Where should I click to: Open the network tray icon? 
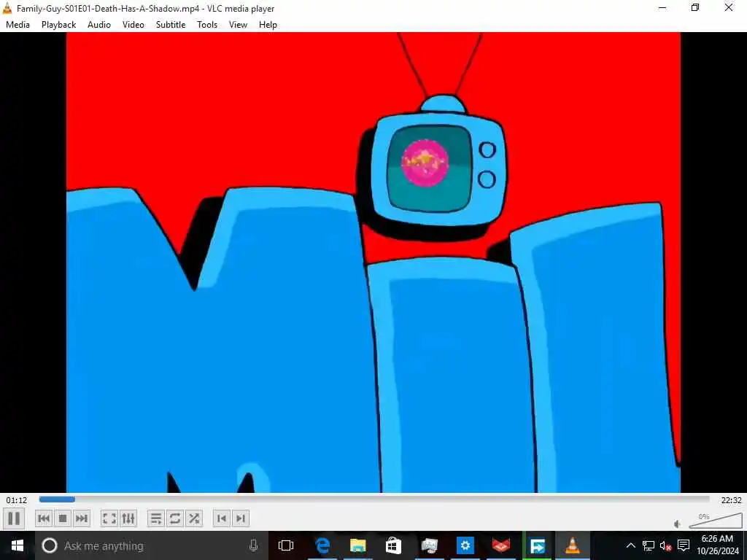648,545
